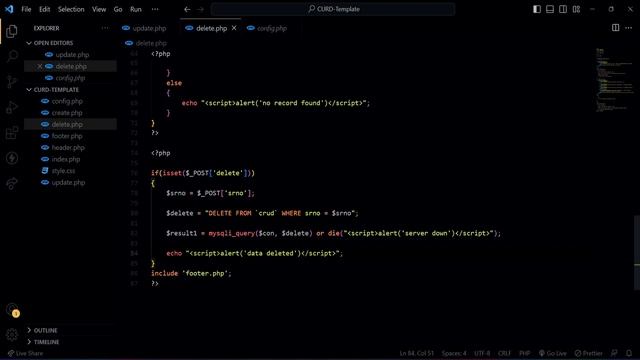The image size is (640, 360).
Task: Open the Extensions view
Action: [x=12, y=133]
